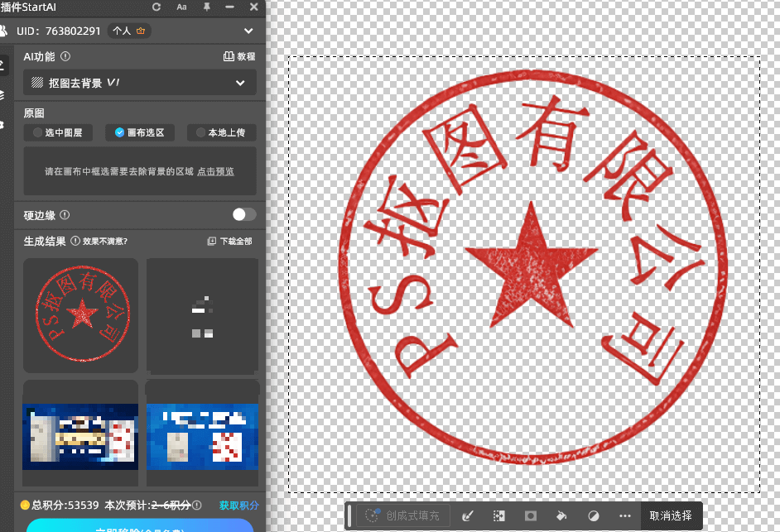Viewport: 780px width, 532px height.
Task: Toggle the 硬边缘 hard edge switch
Action: point(243,214)
